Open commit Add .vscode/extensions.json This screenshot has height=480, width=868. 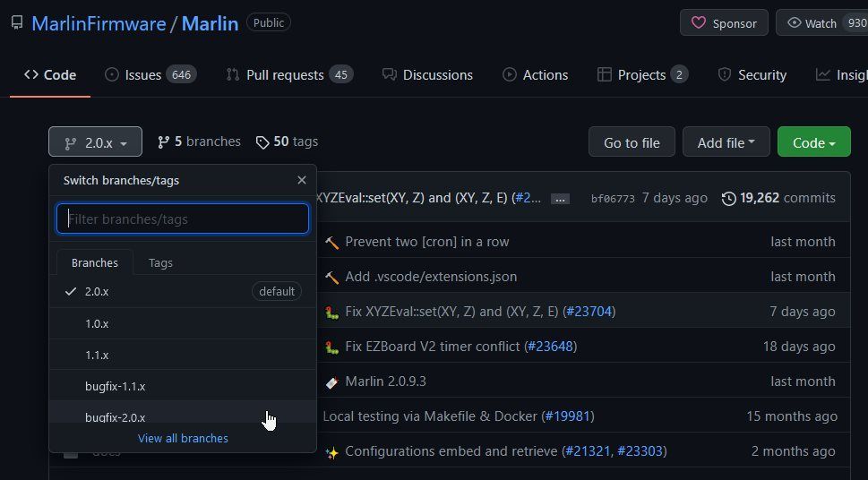(x=431, y=276)
